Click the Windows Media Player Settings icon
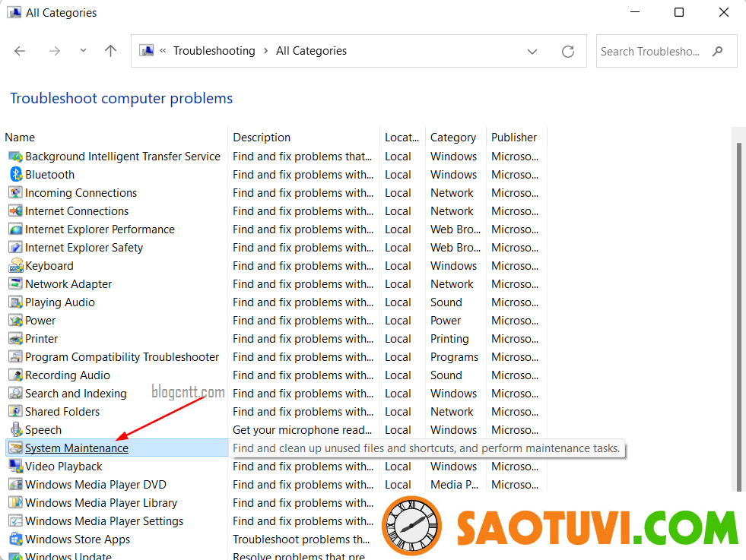Viewport: 746px width, 560px height. tap(16, 520)
